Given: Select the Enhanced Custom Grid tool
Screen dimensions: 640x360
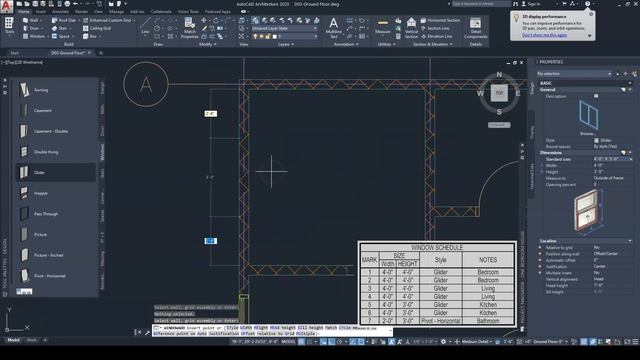Looking at the screenshot, I should click(x=109, y=20).
